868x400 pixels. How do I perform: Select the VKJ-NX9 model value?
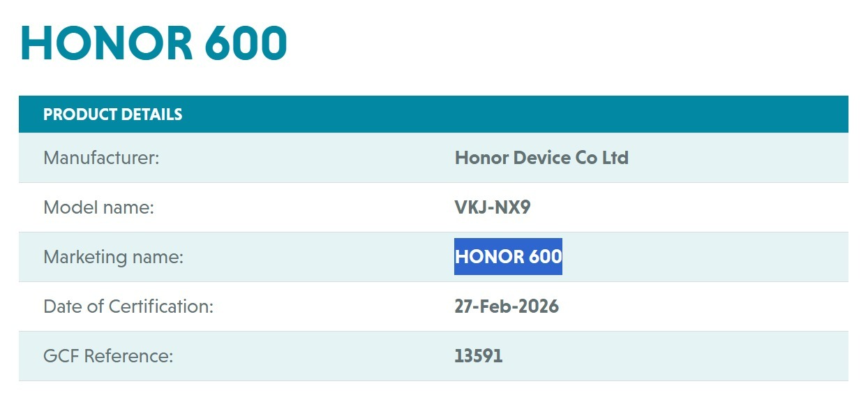click(x=493, y=207)
